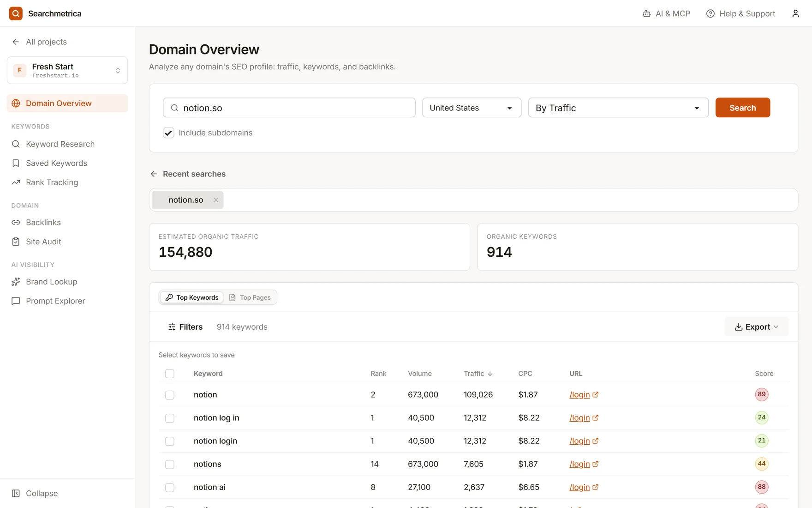Click the user profile icon

(x=795, y=13)
